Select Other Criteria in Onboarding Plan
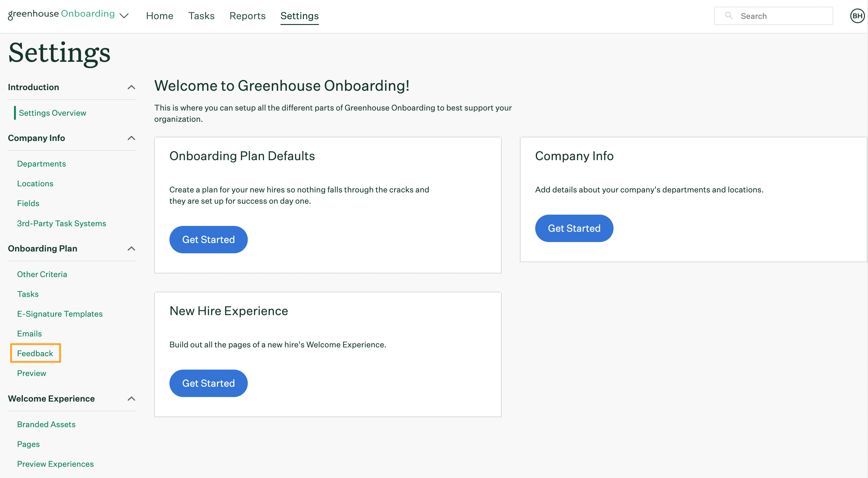 (x=42, y=274)
